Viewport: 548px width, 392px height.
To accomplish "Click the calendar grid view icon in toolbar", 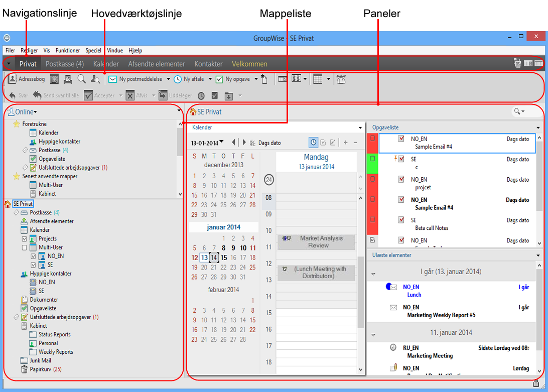I will [x=318, y=79].
